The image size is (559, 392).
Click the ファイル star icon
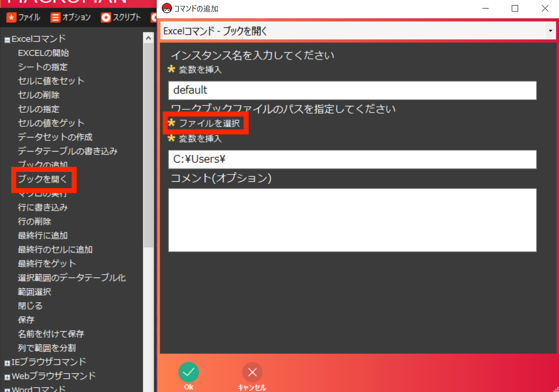(11, 17)
